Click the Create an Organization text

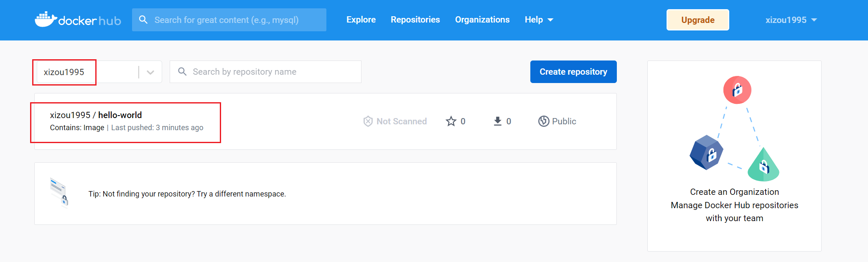coord(735,192)
